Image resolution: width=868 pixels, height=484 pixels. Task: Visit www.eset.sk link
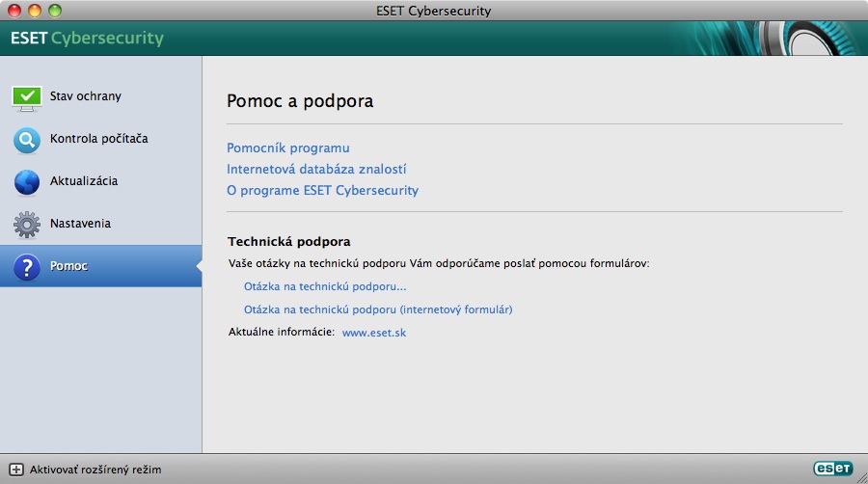373,333
